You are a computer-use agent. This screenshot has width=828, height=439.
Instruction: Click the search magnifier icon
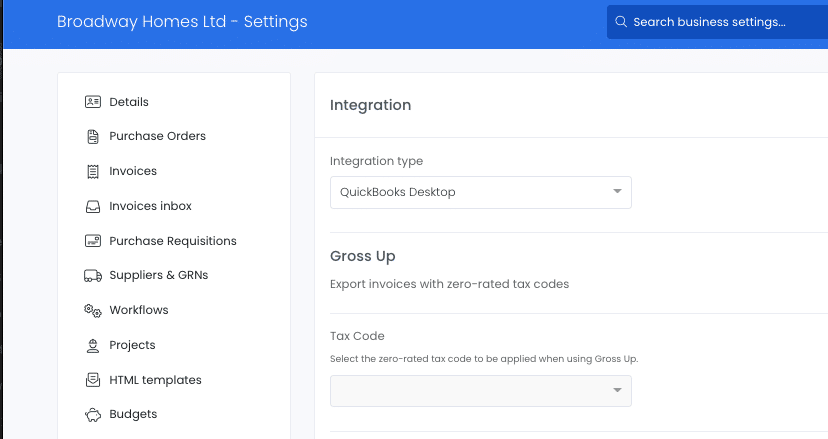coord(621,22)
